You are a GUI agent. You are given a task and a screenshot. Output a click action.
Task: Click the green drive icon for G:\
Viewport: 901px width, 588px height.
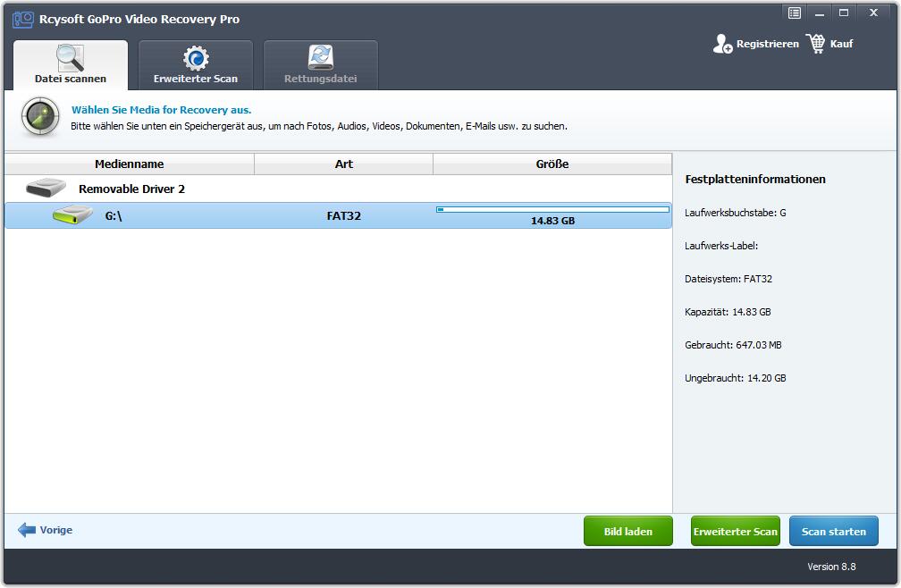coord(72,214)
